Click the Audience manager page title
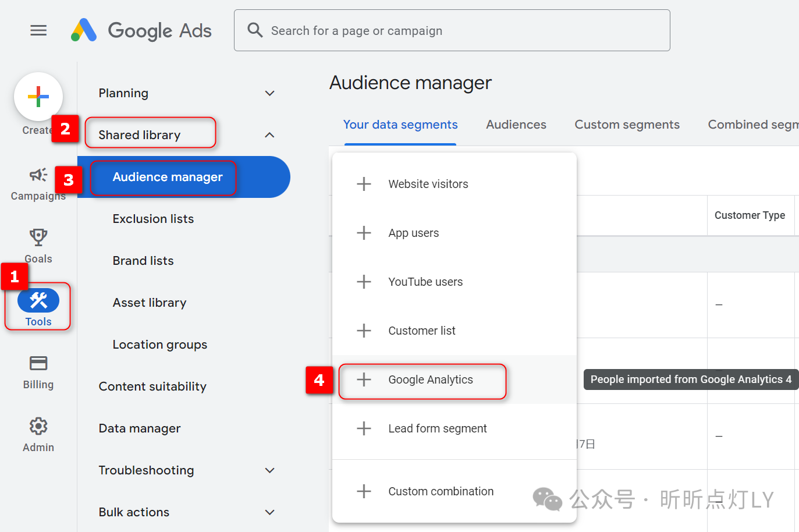The image size is (799, 532). pyautogui.click(x=411, y=83)
